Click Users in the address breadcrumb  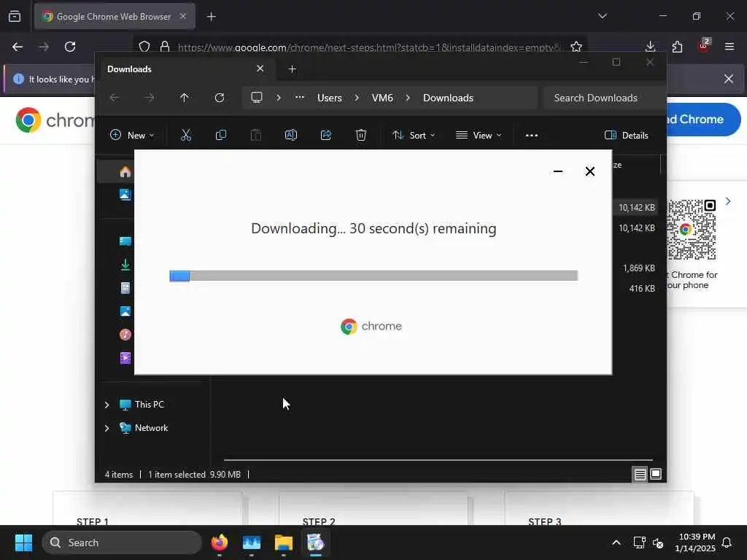[x=330, y=98]
